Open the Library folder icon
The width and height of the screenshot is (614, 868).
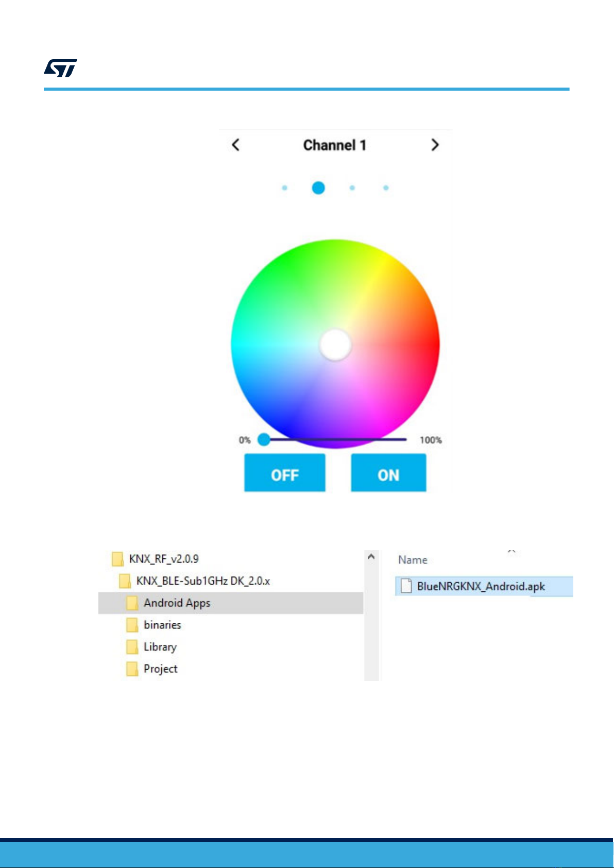point(132,647)
